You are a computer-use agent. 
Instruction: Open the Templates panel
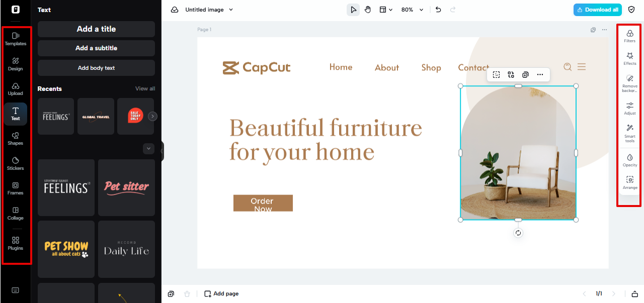click(16, 39)
